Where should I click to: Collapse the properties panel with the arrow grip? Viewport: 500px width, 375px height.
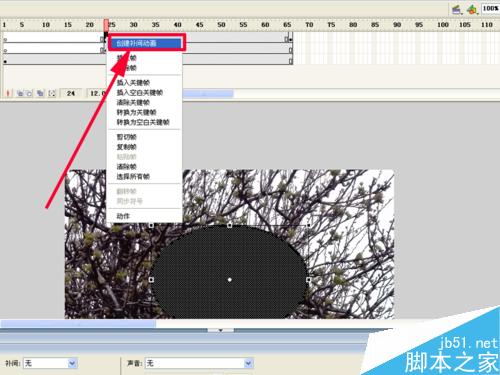click(221, 330)
